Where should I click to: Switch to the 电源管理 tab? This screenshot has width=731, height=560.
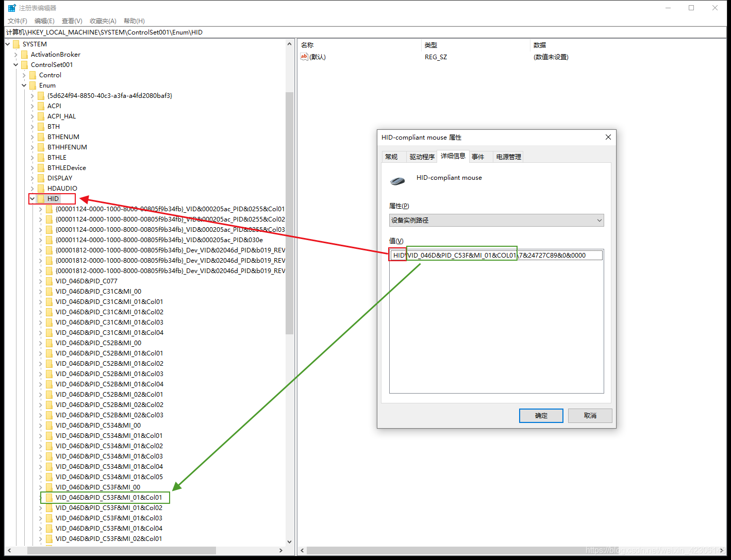click(508, 157)
